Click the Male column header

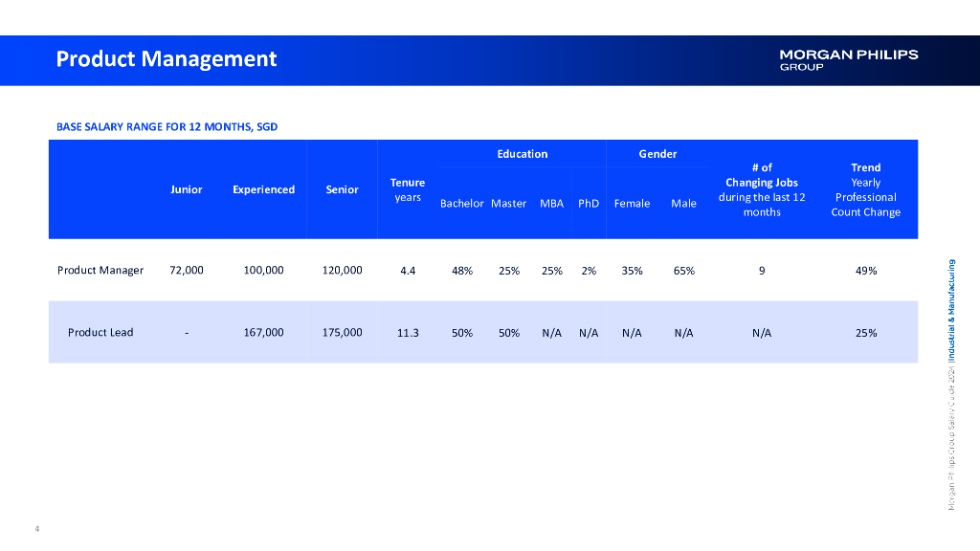pyautogui.click(x=683, y=203)
